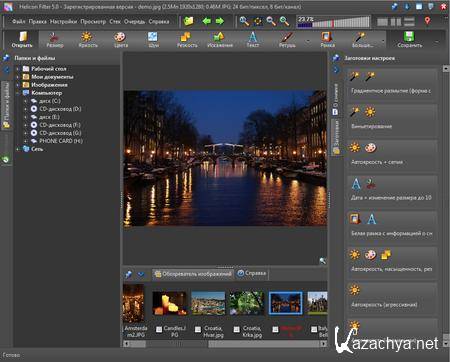Click the green refresh icon on left strip
This screenshot has height=362, width=450.
click(x=6, y=159)
